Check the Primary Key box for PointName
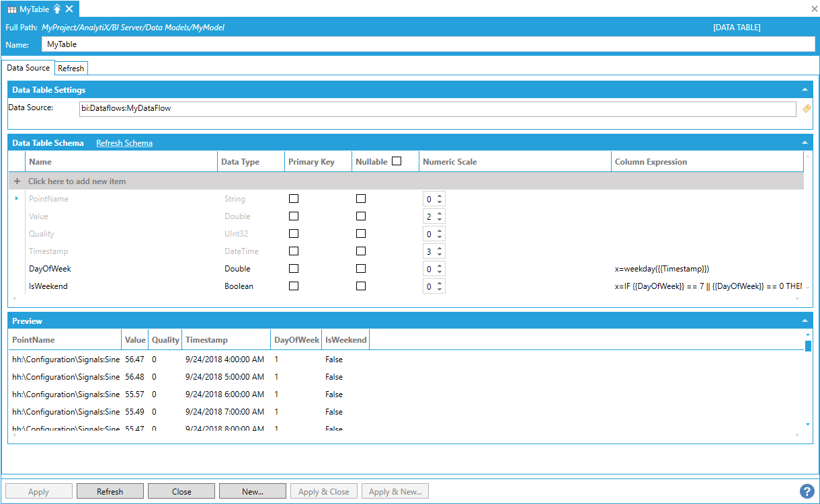The image size is (820, 504). (x=294, y=199)
